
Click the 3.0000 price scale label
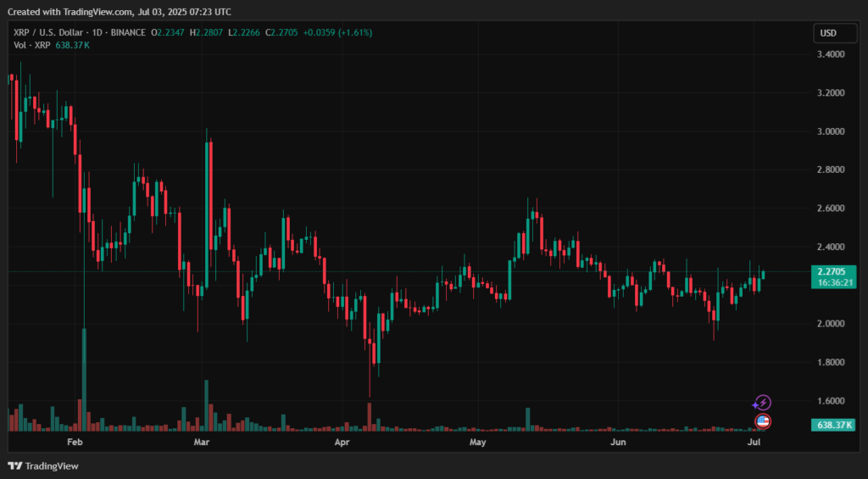point(831,132)
